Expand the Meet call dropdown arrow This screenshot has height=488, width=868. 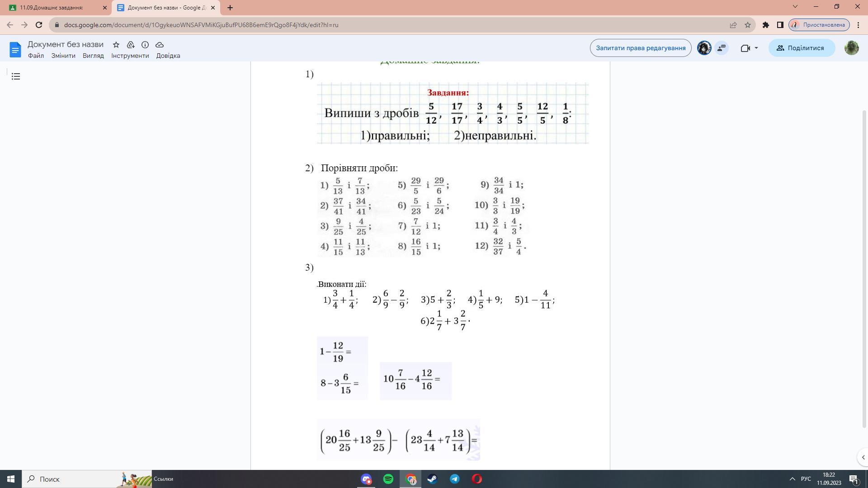click(x=756, y=48)
